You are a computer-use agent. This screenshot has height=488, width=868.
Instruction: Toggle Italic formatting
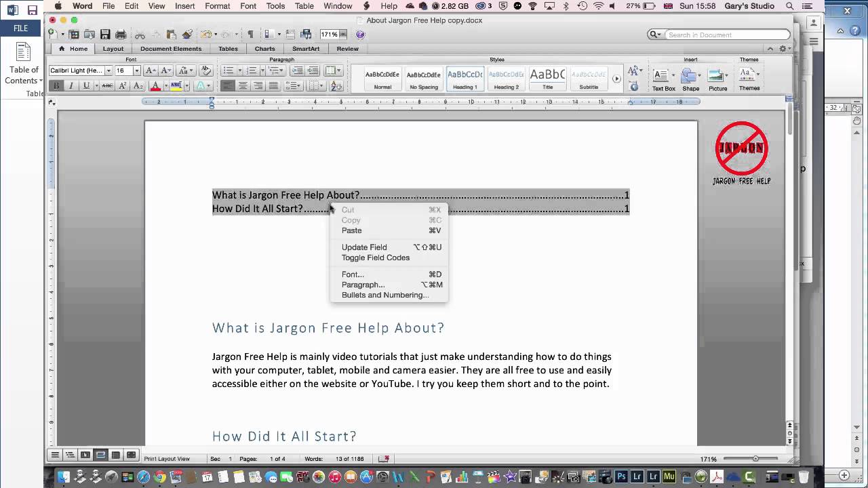click(x=71, y=86)
